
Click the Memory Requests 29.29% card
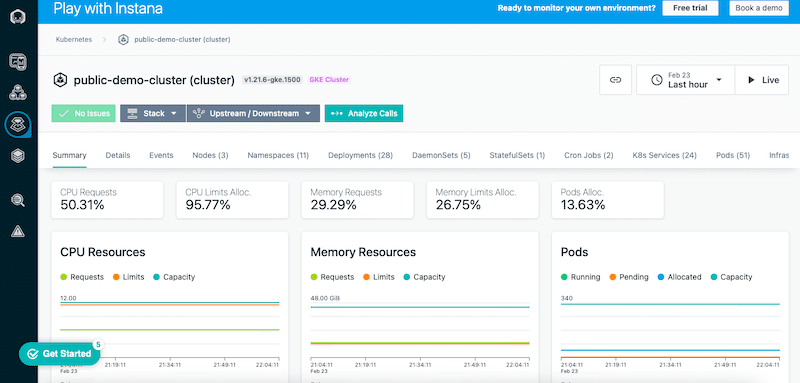pos(357,199)
